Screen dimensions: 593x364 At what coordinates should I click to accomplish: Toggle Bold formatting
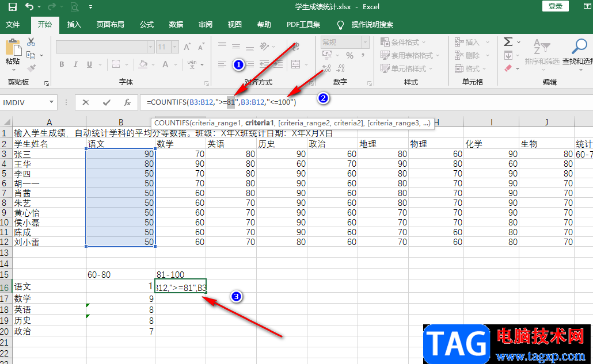point(62,64)
